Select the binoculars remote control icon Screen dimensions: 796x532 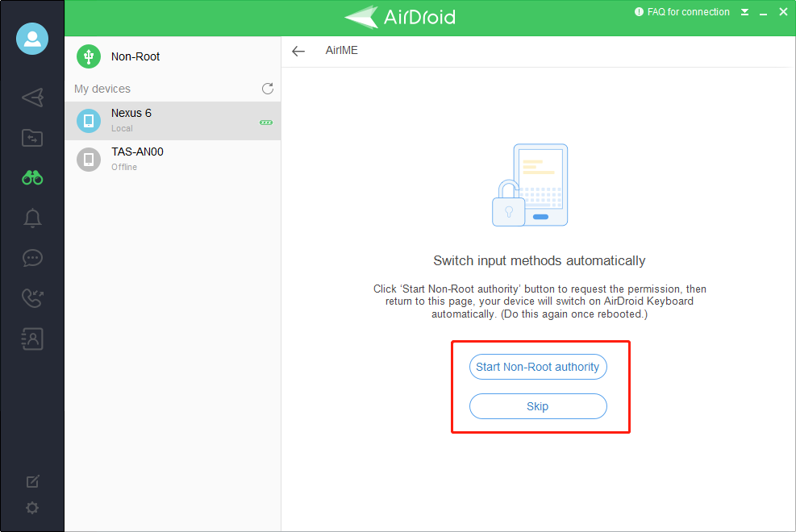(x=32, y=178)
